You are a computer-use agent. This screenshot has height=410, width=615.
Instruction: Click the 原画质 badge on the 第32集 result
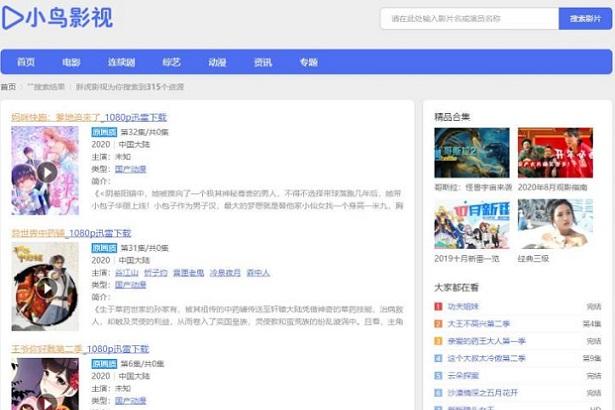[104, 132]
